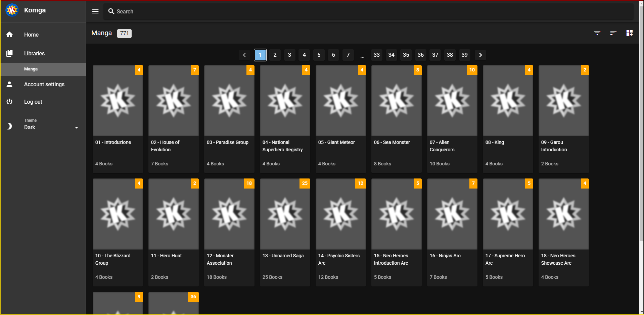Open 01 - Introduzione series thumbnail
644x315 pixels.
(118, 101)
